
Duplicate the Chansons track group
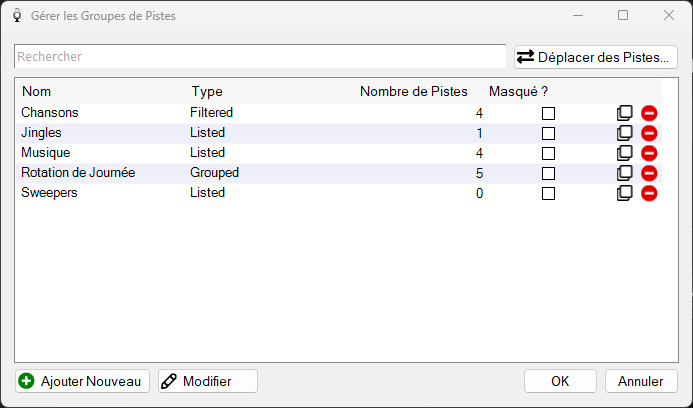pyautogui.click(x=624, y=113)
